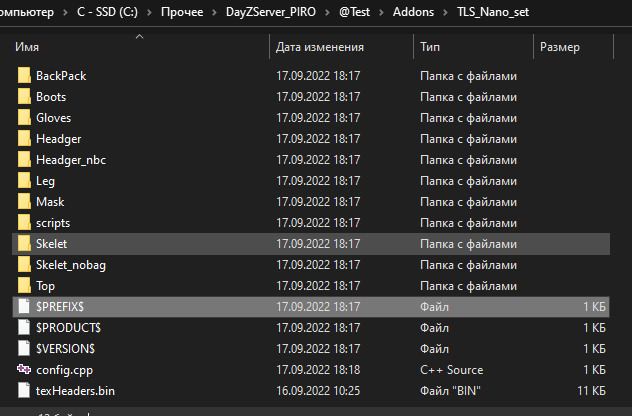Click the $PRODUCT$ file icon
The width and height of the screenshot is (632, 416).
(x=24, y=327)
